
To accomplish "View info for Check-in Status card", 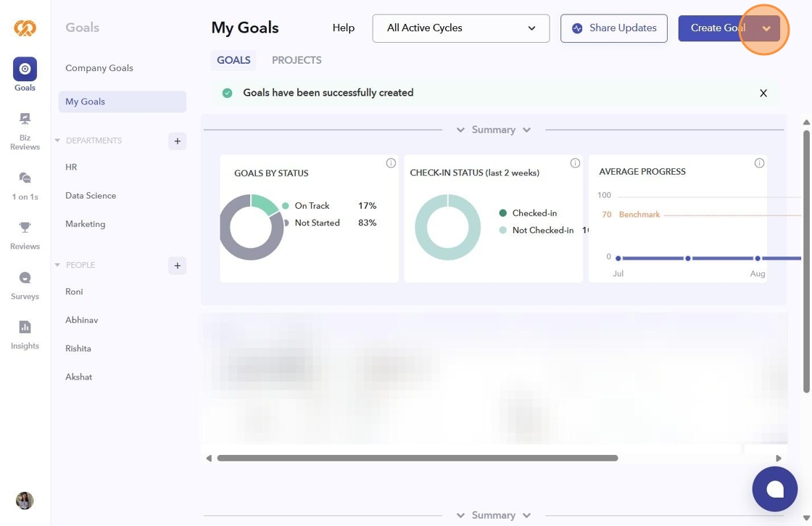I will coord(575,163).
